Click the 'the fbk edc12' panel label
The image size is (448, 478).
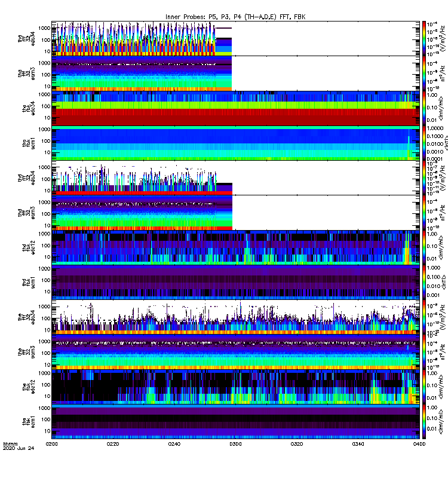point(29,387)
